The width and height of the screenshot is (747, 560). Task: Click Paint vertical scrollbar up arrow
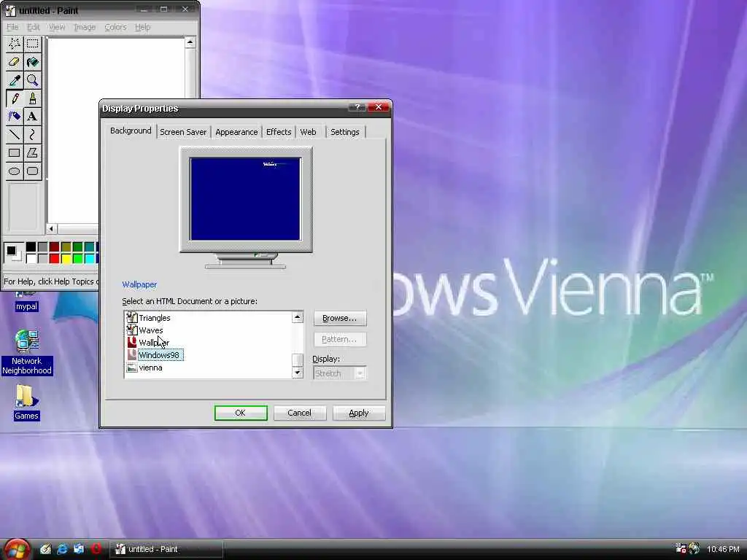point(190,43)
